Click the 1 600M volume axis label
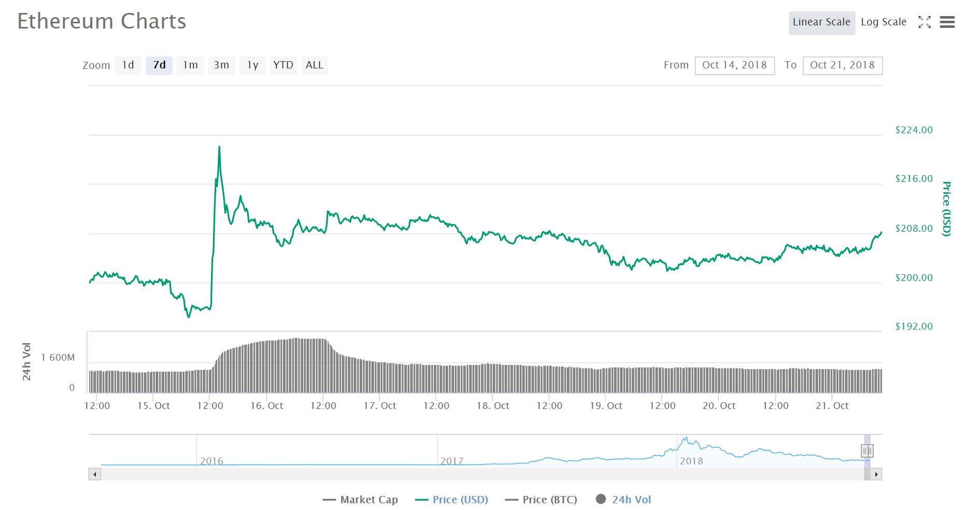The width and height of the screenshot is (980, 510). pos(58,358)
